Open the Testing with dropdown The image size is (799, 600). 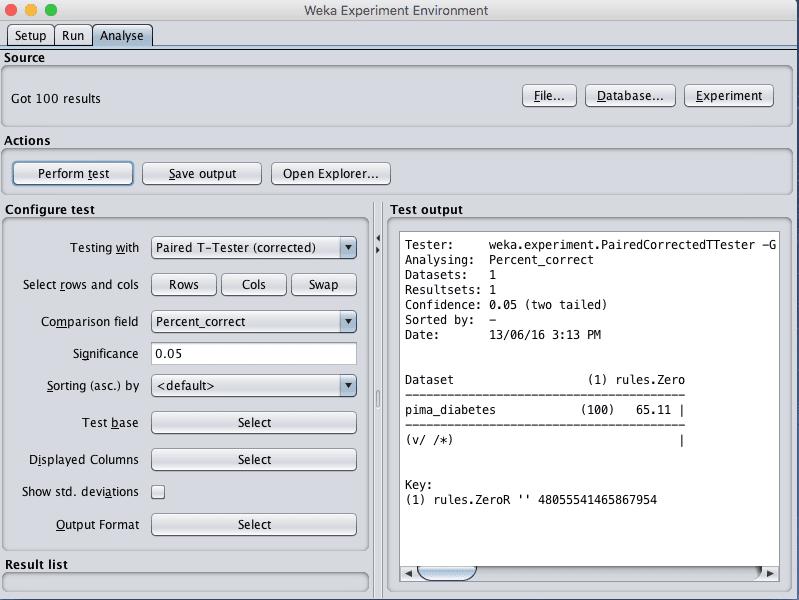tap(254, 248)
